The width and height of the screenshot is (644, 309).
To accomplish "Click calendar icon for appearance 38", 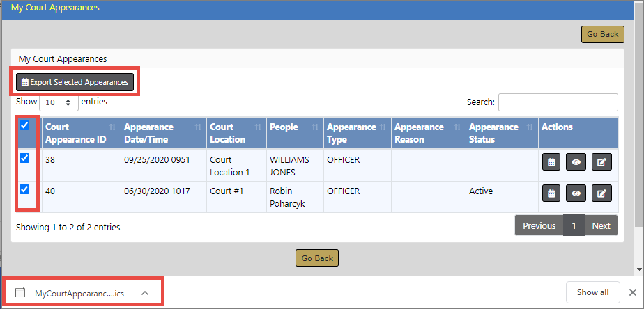I will click(x=551, y=162).
